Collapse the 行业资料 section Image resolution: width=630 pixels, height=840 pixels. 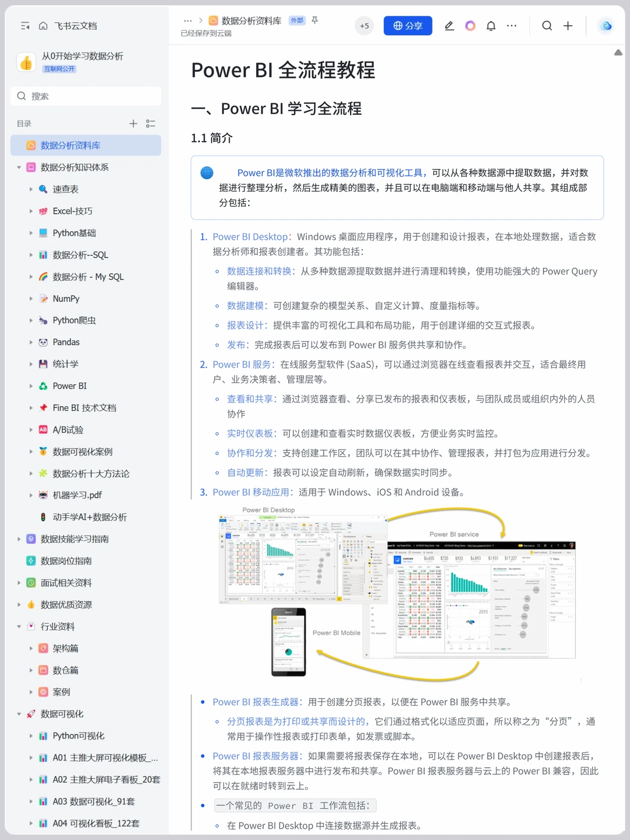pyautogui.click(x=19, y=626)
